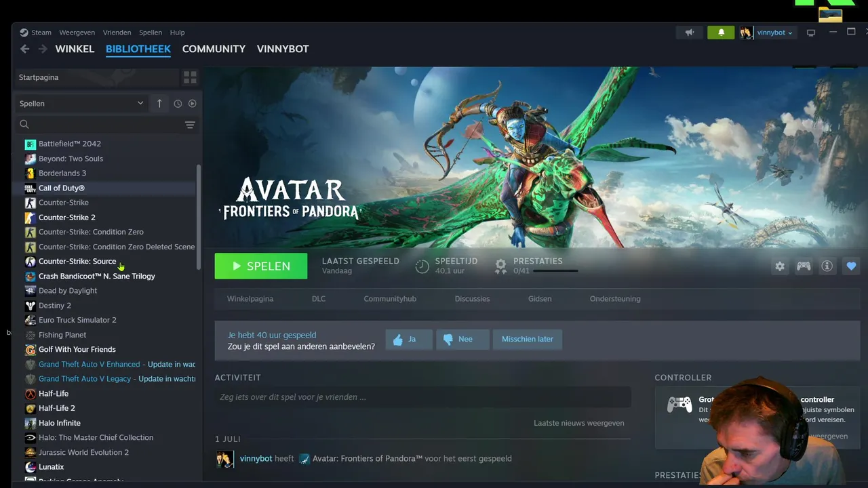
Task: Select Jurassic World Evolution 2
Action: pos(83,453)
